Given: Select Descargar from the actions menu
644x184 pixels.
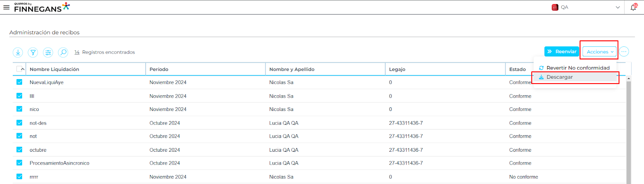Looking at the screenshot, I should [x=559, y=77].
